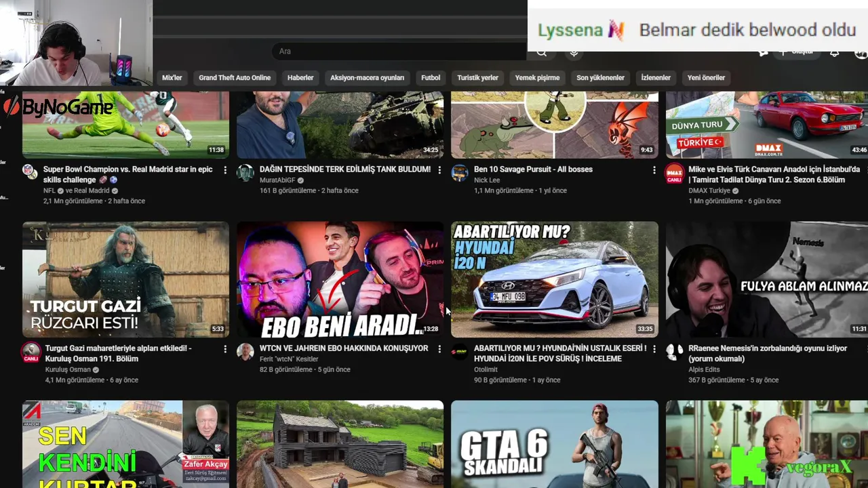Select the Futbol filter chip
Screen dimensions: 868x488
pyautogui.click(x=431, y=78)
